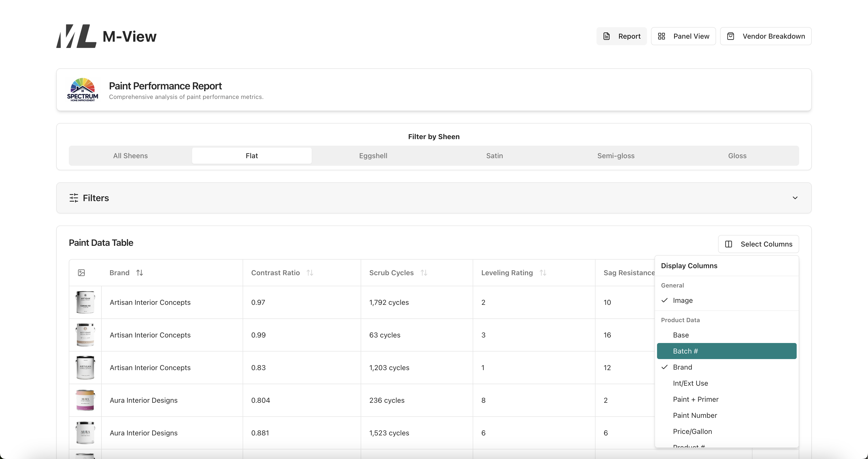
Task: Click the document icon on the Report button
Action: point(607,36)
